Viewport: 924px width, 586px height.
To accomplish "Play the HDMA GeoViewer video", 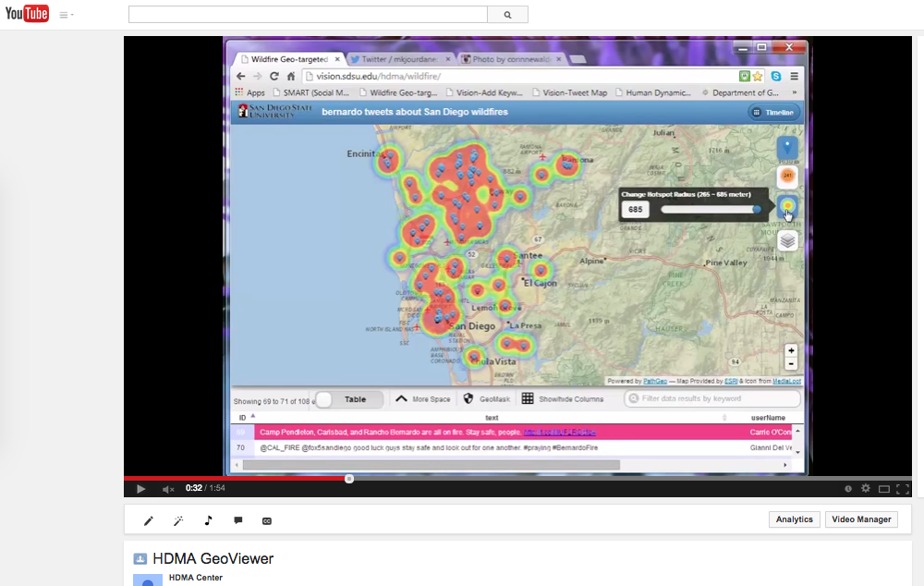I will (x=140, y=489).
